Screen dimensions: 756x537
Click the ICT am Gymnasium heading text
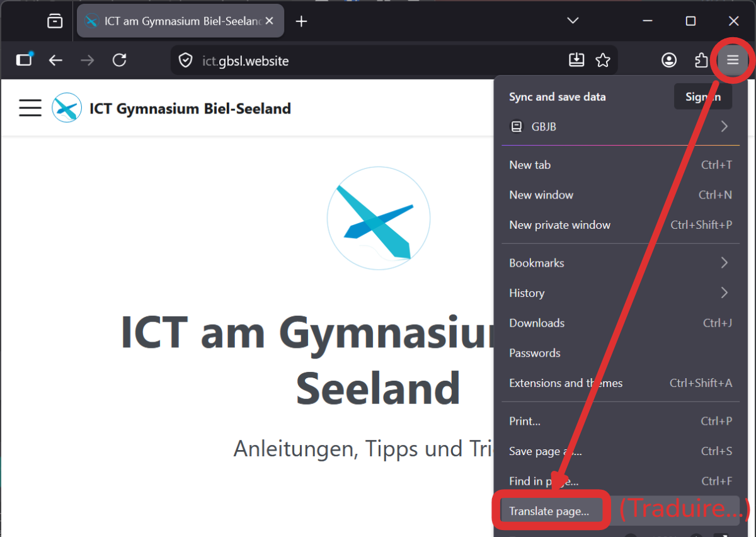tap(307, 361)
